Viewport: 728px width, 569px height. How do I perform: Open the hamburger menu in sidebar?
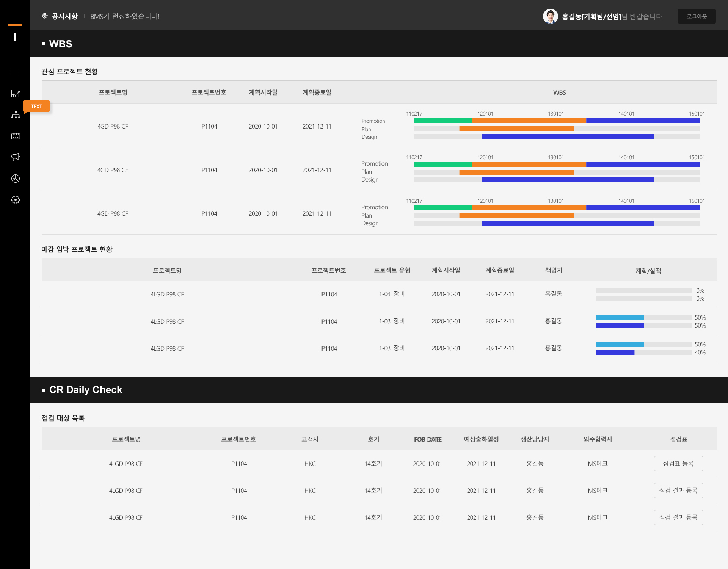[16, 72]
